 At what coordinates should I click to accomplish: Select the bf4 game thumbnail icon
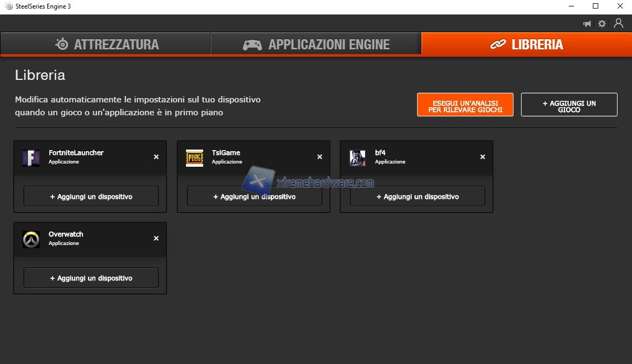tap(358, 158)
